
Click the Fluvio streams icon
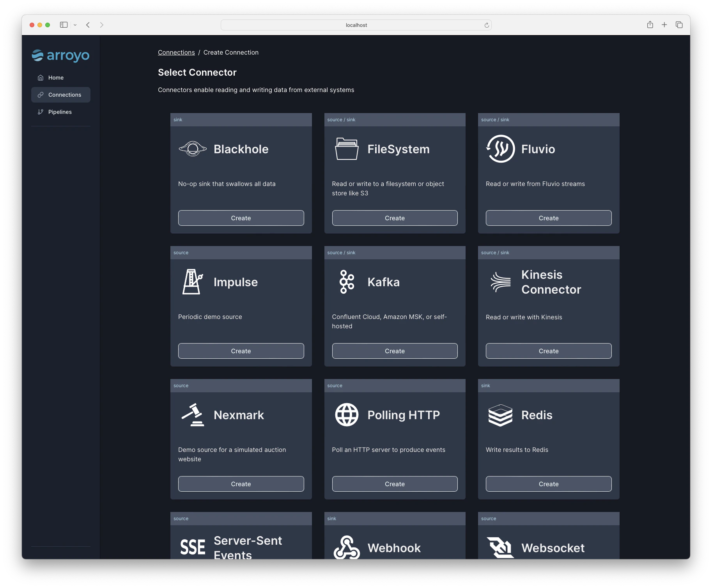500,149
